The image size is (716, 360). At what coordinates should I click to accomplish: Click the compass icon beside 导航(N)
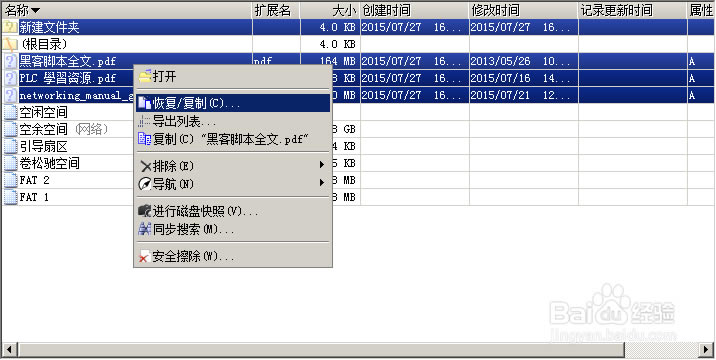coord(145,184)
